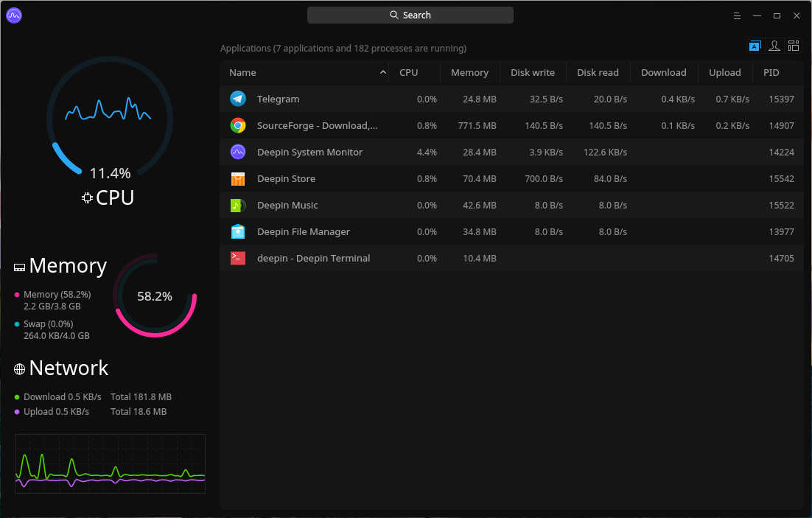Click the CPU waveform graph
The image size is (812, 518).
(108, 109)
